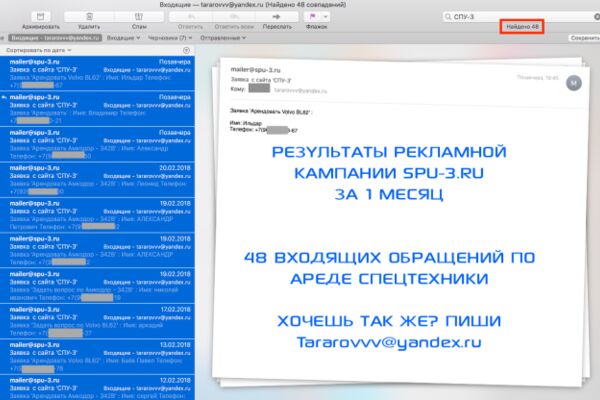
Task: Select the 20.02.2018 message from Леонид
Action: [97, 180]
